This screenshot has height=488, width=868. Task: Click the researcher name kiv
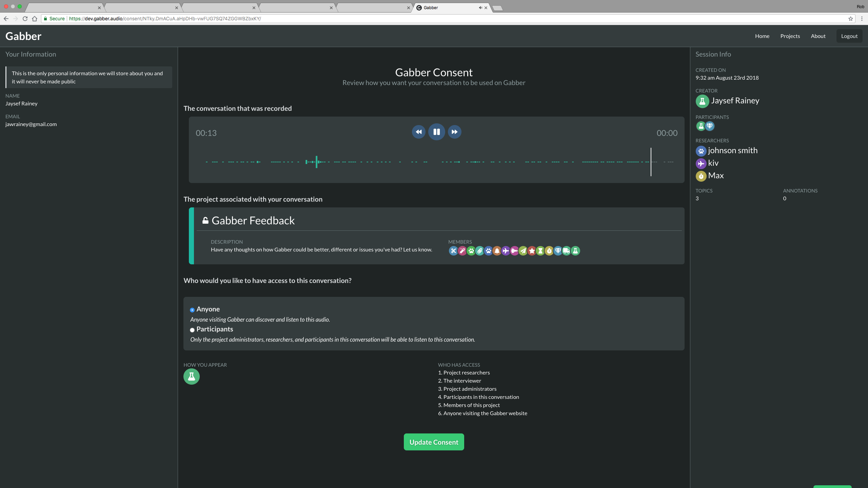click(x=713, y=163)
